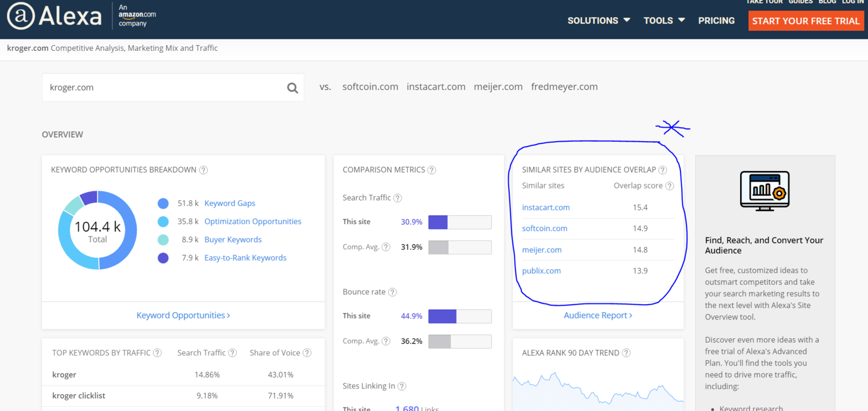Screen dimensions: 868x411
Task: Click help icon for Bounce rate Comp. Avg.
Action: click(386, 341)
